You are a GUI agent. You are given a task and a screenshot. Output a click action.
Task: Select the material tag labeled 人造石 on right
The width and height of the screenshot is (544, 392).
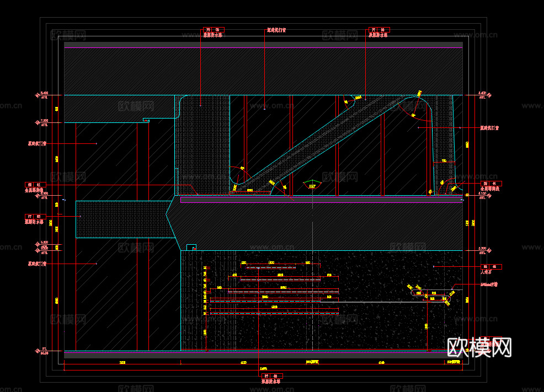pyautogui.click(x=491, y=266)
